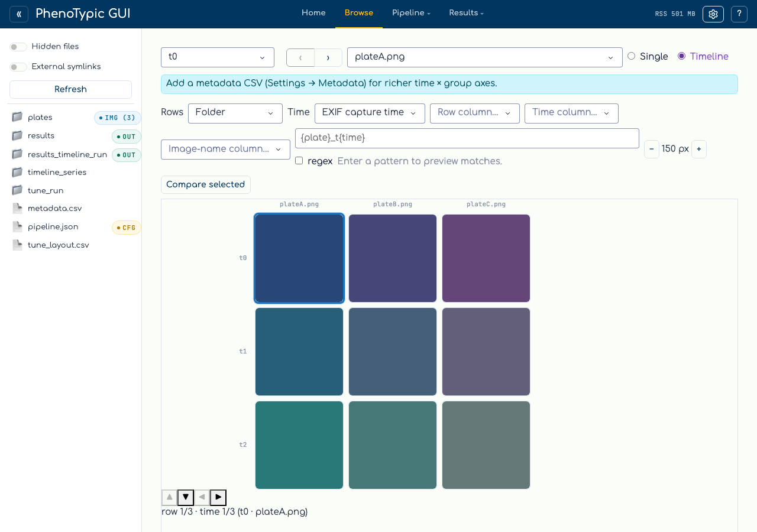Screen dimensions: 757x532
Task: Select plateB thumbnail at t0
Action: coord(393,258)
